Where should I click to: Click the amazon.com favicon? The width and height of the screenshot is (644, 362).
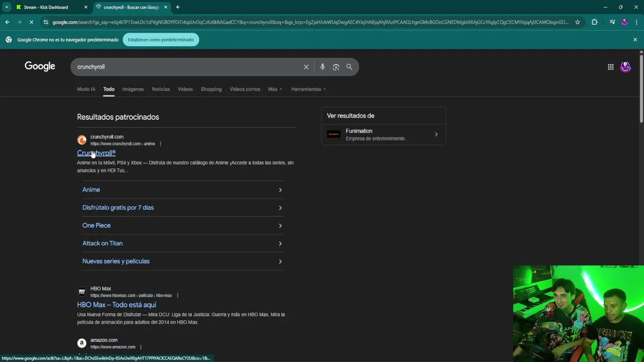pos(82,343)
